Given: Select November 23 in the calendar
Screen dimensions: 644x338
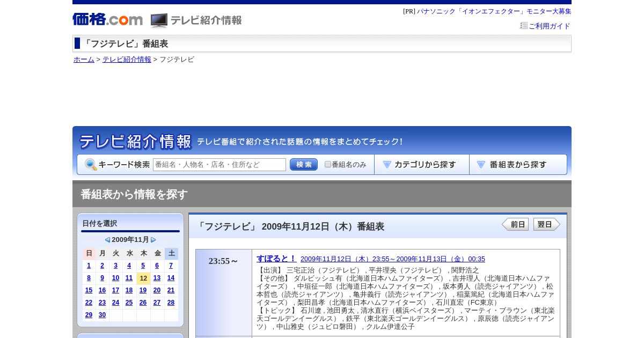Looking at the screenshot, I should coord(102,303).
